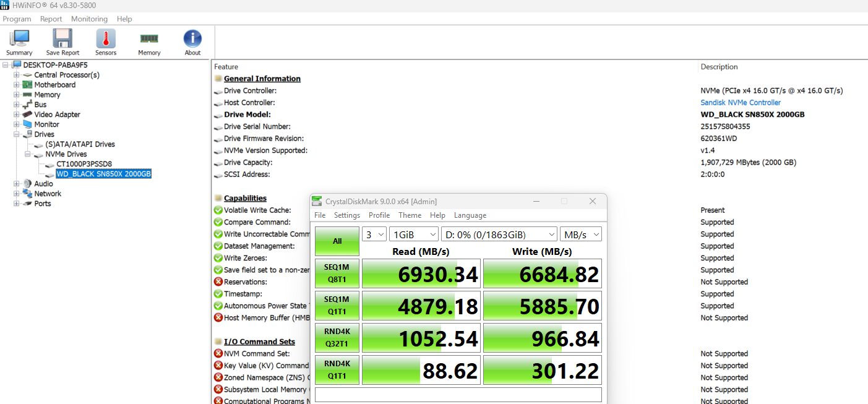The width and height of the screenshot is (868, 404).
Task: Click the DESKTOP-PABA9F5 computer icon in tree
Action: 16,65
